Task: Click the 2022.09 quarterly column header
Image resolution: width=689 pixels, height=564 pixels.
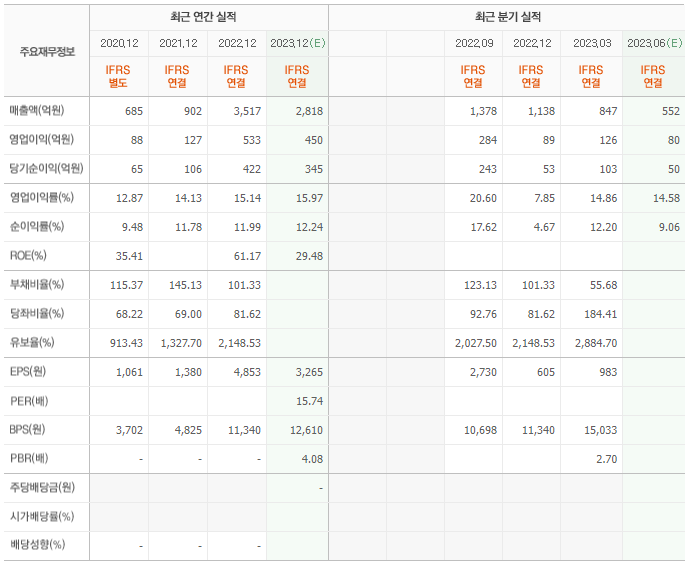Action: coord(474,43)
